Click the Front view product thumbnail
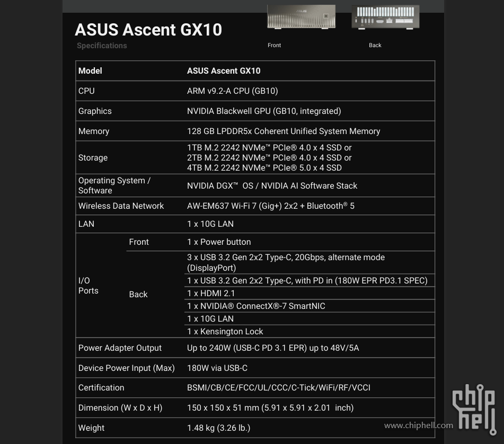 click(301, 17)
